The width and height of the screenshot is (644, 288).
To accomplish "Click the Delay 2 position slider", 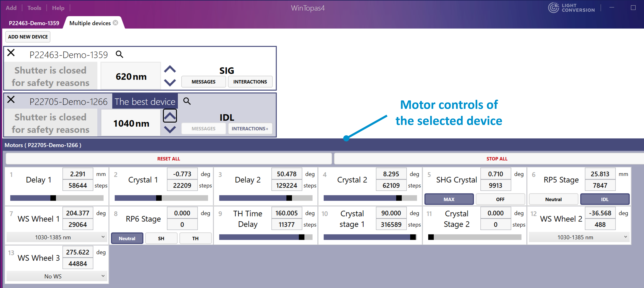I will (266, 198).
